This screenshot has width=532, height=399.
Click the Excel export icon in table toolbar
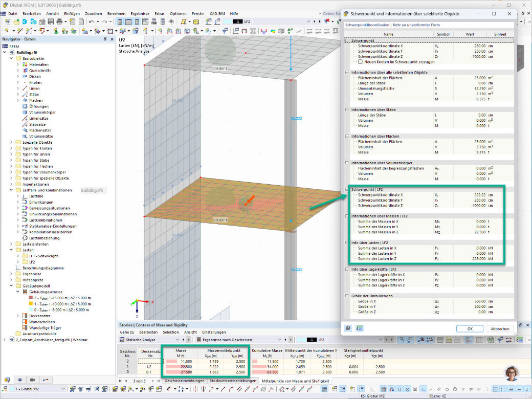[x=491, y=340]
